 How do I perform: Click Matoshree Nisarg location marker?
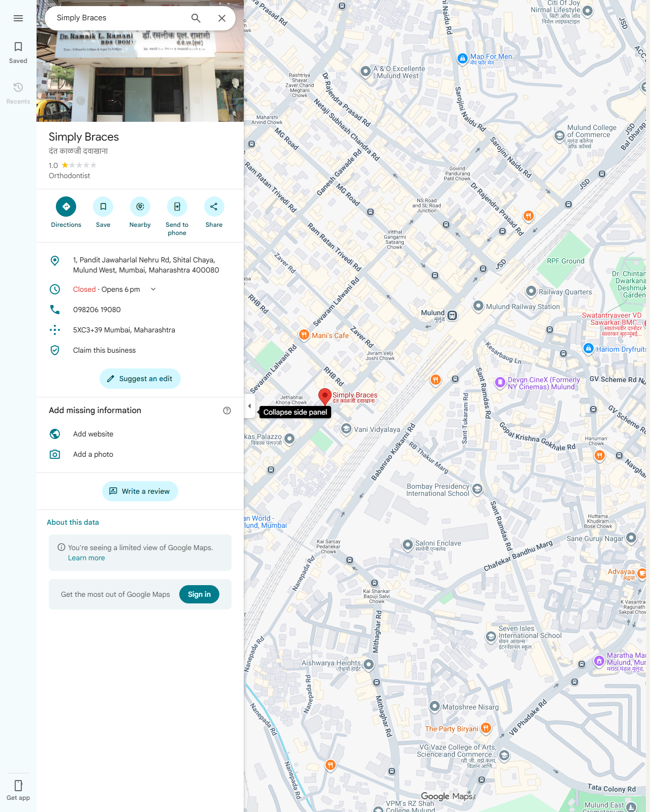click(x=434, y=706)
